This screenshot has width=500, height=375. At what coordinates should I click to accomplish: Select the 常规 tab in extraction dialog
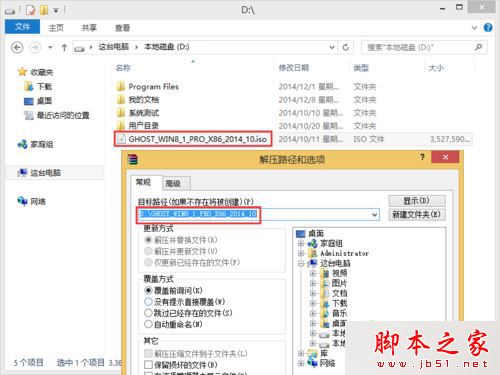[x=144, y=182]
